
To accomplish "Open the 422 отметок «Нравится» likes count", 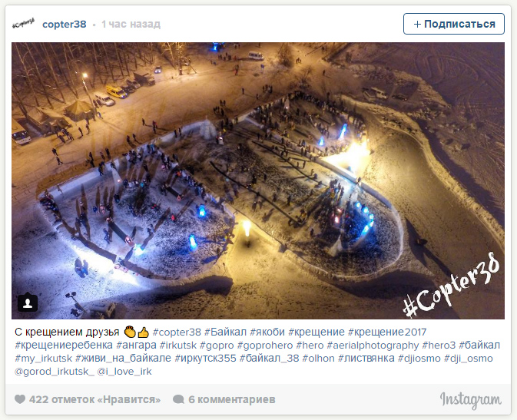I will [94, 399].
